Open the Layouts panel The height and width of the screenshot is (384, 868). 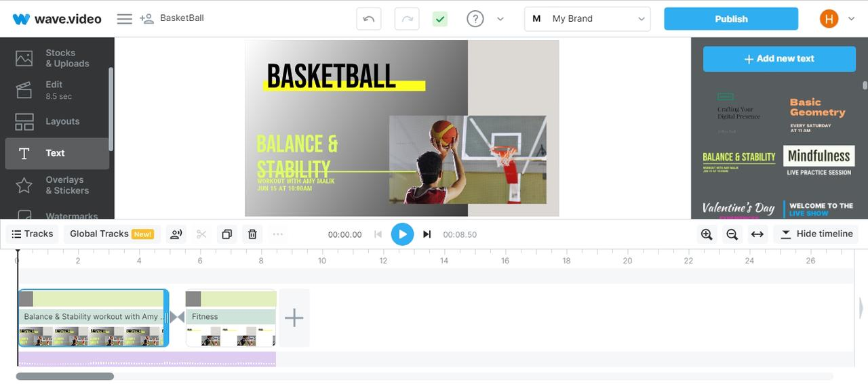(x=57, y=121)
